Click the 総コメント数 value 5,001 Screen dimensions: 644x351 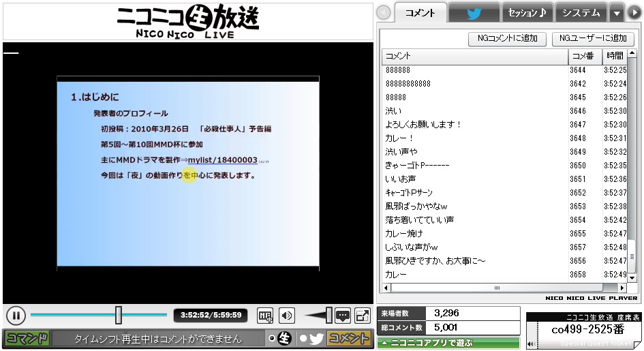click(x=446, y=328)
